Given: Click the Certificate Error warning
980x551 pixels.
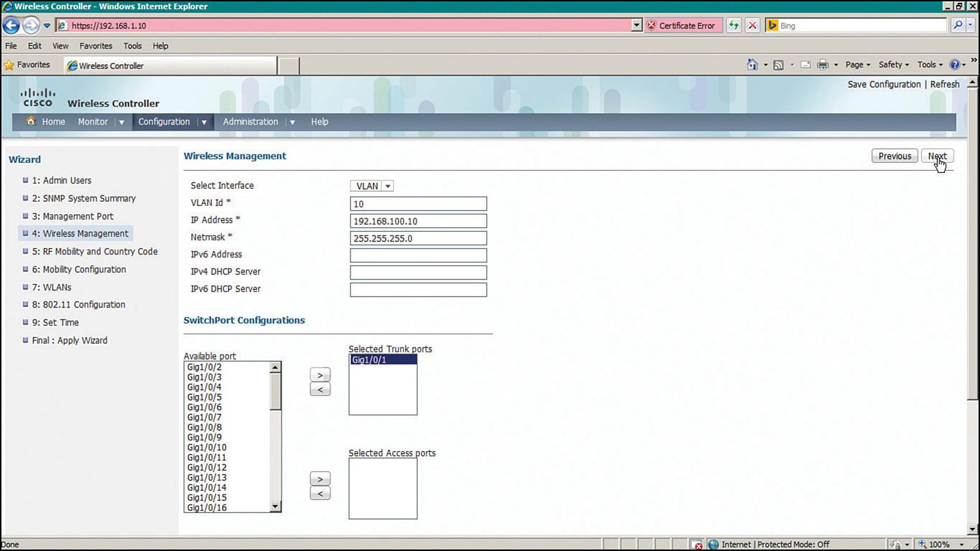Looking at the screenshot, I should pos(682,26).
